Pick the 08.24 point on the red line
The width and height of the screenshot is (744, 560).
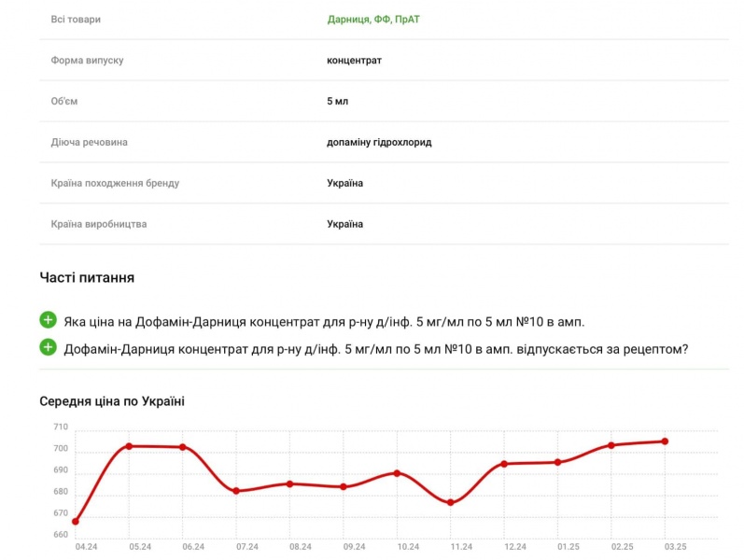(x=289, y=483)
